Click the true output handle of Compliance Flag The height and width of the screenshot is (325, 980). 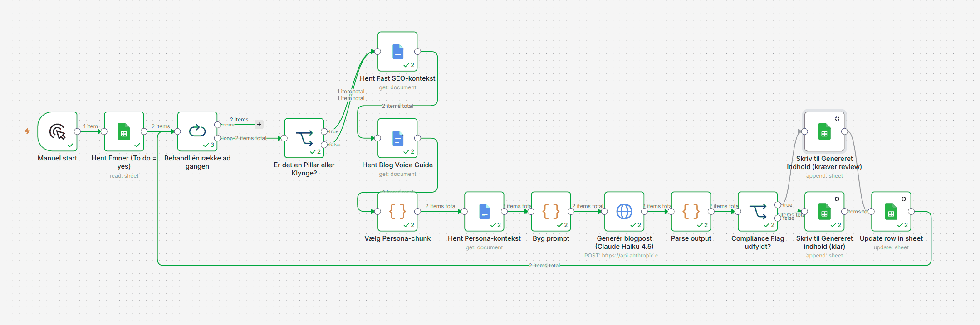[x=778, y=205]
